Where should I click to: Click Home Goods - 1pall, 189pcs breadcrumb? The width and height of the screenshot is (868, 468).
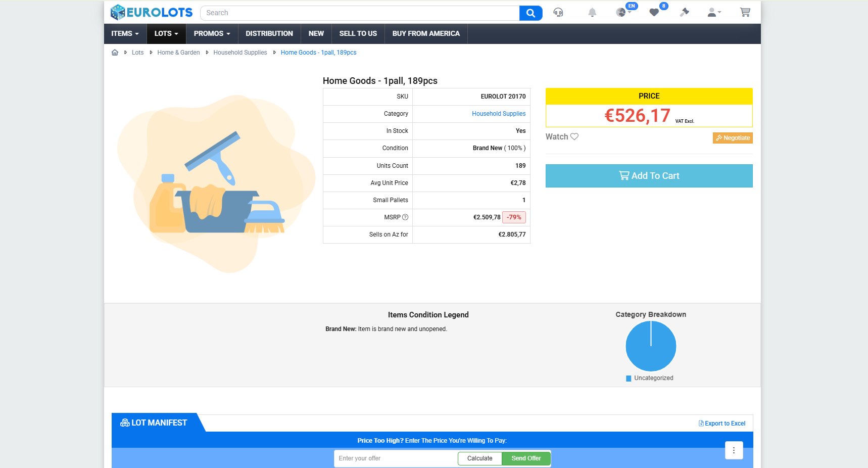click(x=318, y=53)
